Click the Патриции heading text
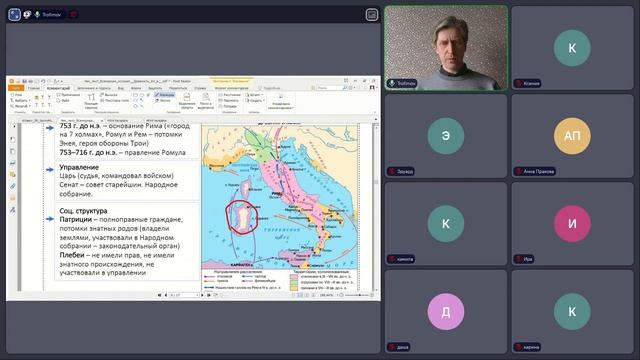 coord(76,220)
